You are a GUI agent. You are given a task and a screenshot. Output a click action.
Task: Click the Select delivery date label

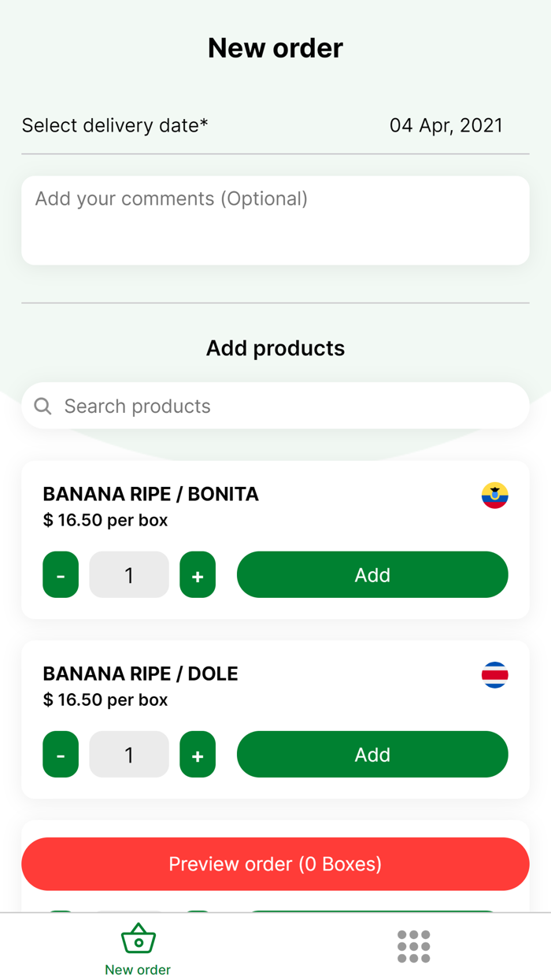click(115, 125)
